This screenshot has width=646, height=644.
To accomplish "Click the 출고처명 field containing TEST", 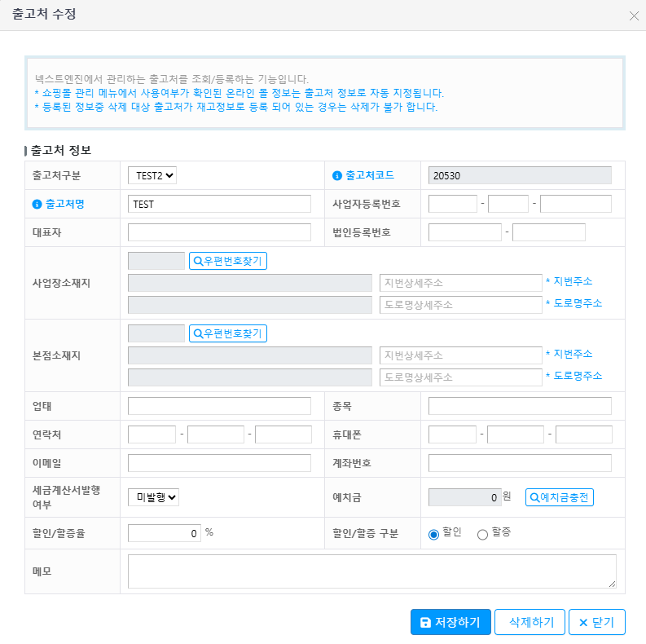I will (x=219, y=204).
